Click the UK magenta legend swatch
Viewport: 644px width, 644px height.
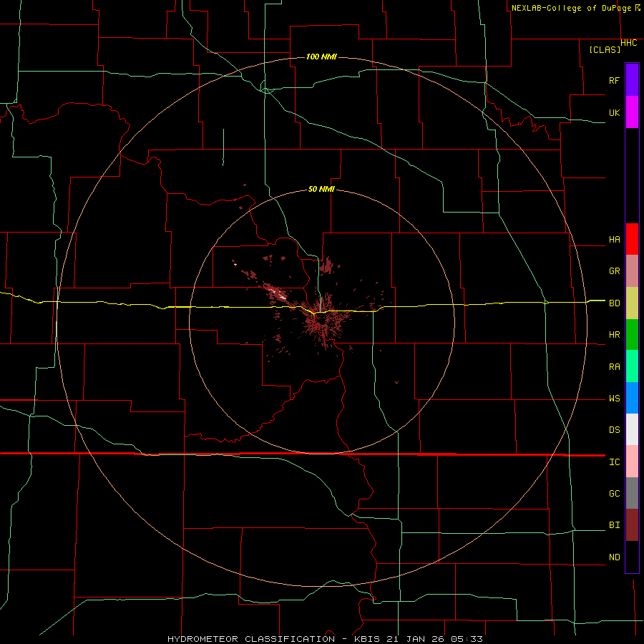click(x=632, y=112)
